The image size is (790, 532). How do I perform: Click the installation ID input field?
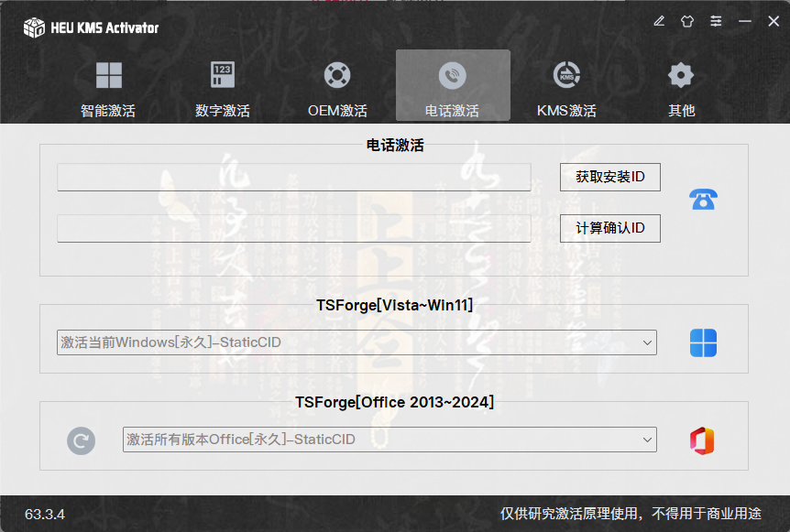(293, 177)
